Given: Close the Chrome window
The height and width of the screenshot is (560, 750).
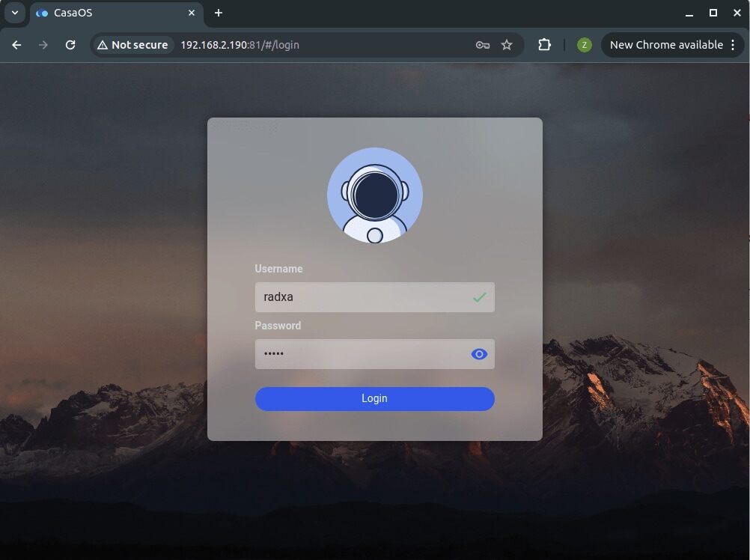Looking at the screenshot, I should pos(737,13).
